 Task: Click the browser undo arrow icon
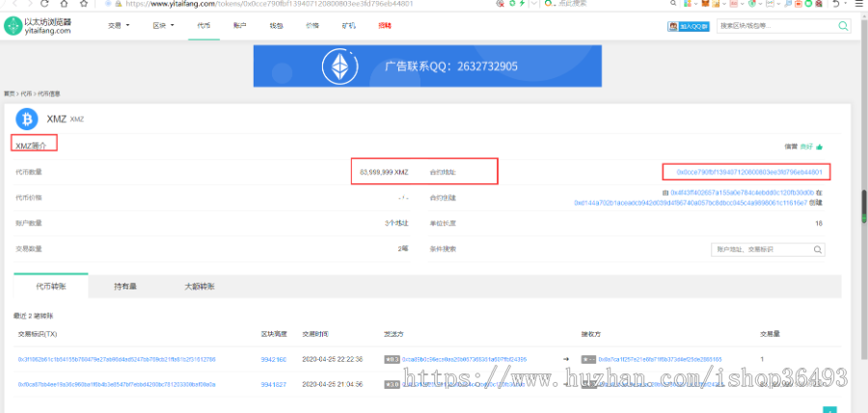[x=836, y=3]
